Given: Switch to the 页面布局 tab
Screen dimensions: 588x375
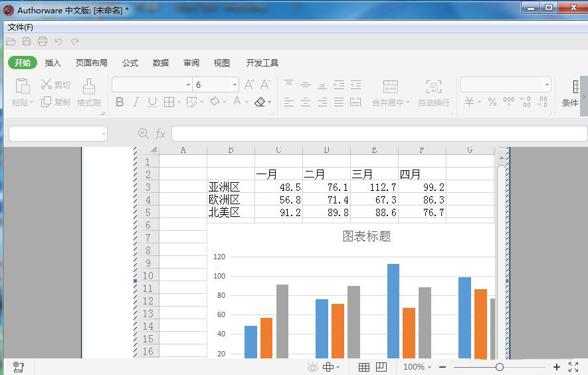Looking at the screenshot, I should [92, 62].
